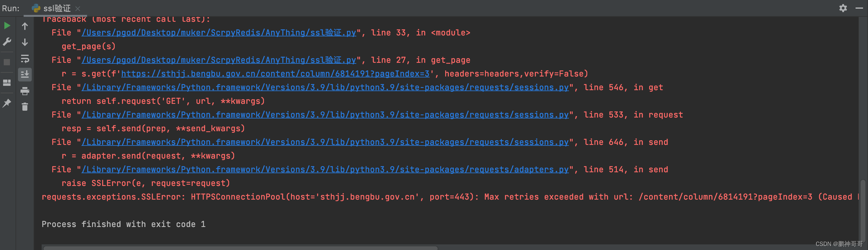868x250 pixels.
Task: Click the 'r = adapter.send(request, **kwargs)' line
Action: tap(148, 156)
